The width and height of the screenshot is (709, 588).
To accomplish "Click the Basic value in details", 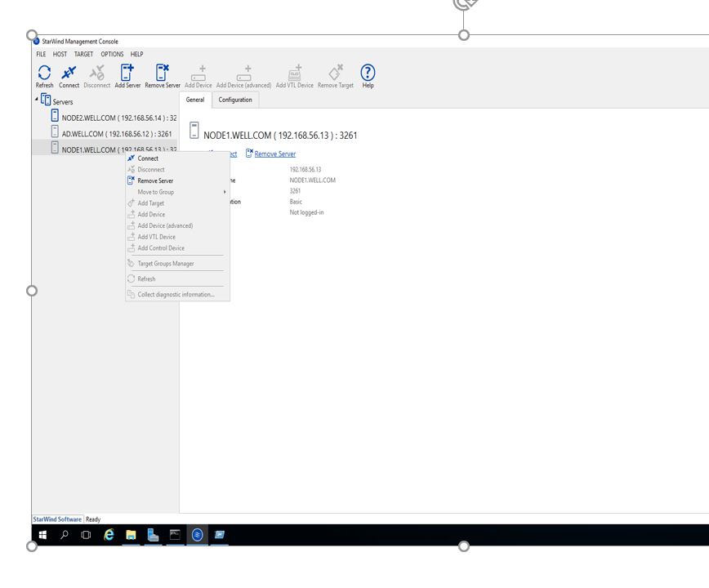I will (x=296, y=202).
